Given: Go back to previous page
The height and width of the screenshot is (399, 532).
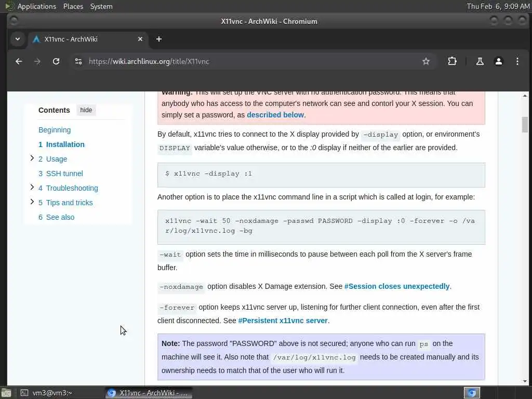Looking at the screenshot, I should [x=19, y=61].
